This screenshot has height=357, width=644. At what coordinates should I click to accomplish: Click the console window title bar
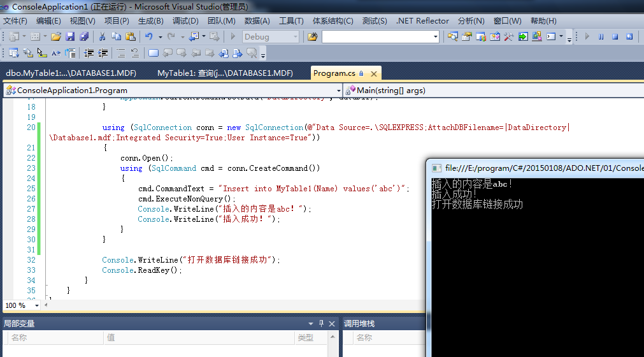[536, 168]
